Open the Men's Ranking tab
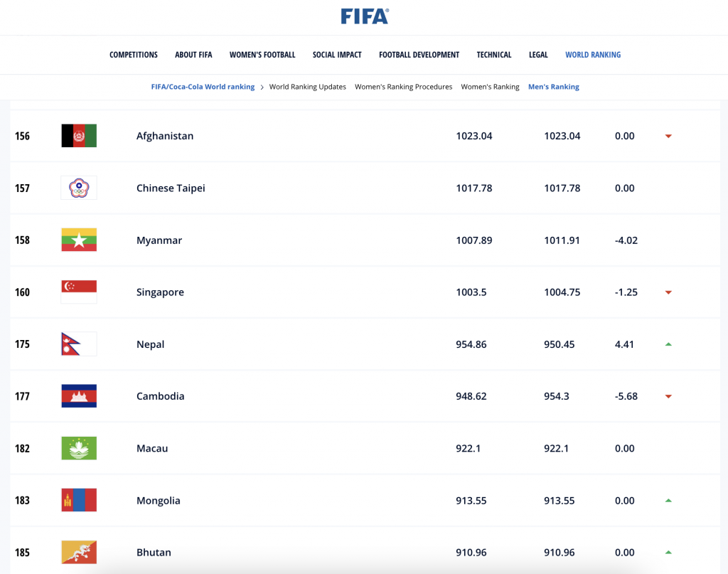The width and height of the screenshot is (728, 574). coord(553,87)
